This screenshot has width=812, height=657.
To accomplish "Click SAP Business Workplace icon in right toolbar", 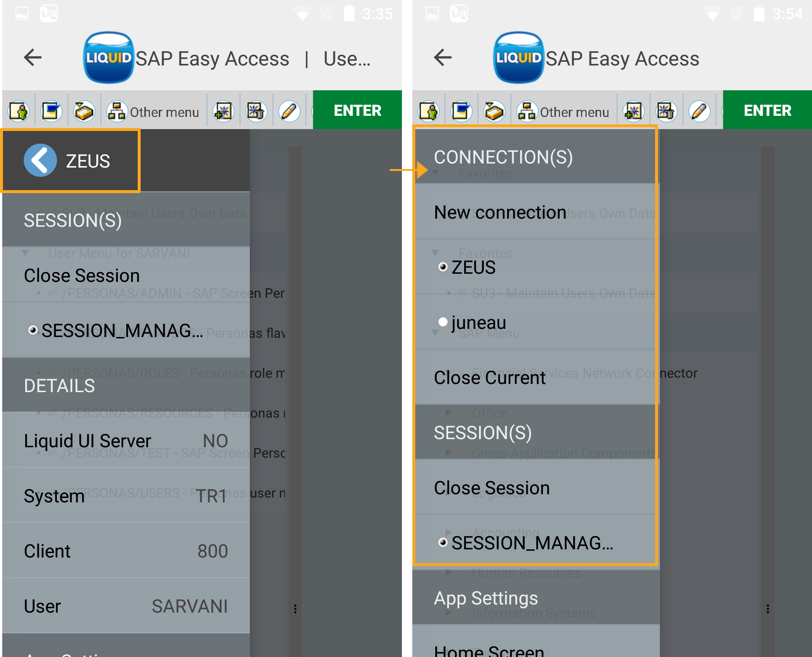I will tap(494, 111).
